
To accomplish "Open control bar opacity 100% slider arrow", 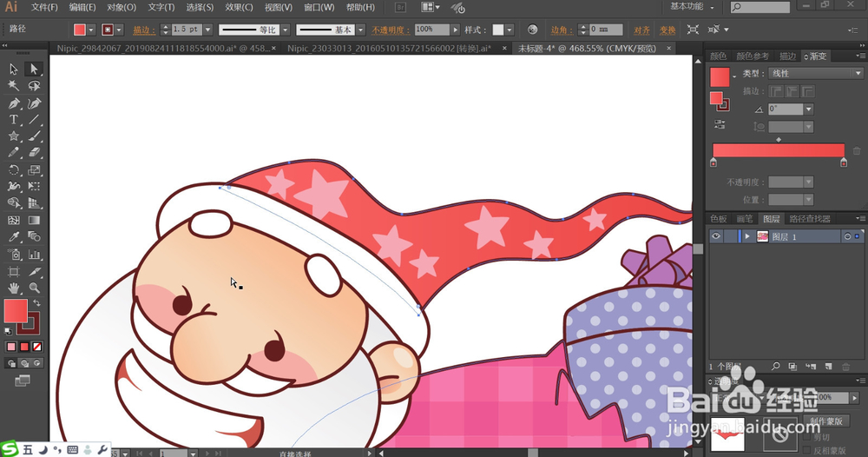I will [x=456, y=30].
